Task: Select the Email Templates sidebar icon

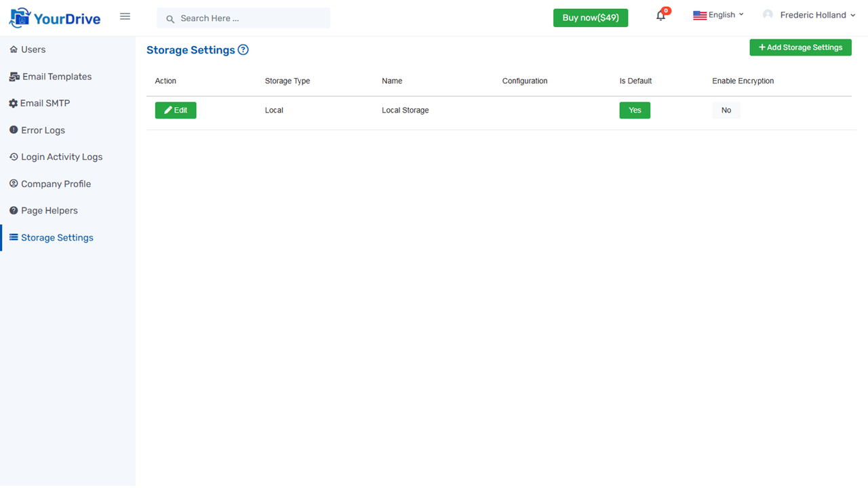Action: pos(13,77)
